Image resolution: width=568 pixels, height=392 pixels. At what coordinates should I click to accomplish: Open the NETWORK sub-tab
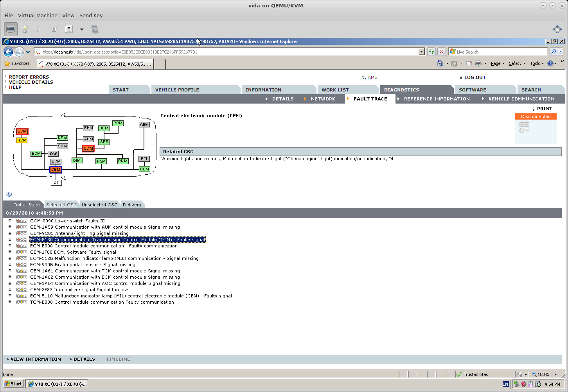click(x=323, y=99)
